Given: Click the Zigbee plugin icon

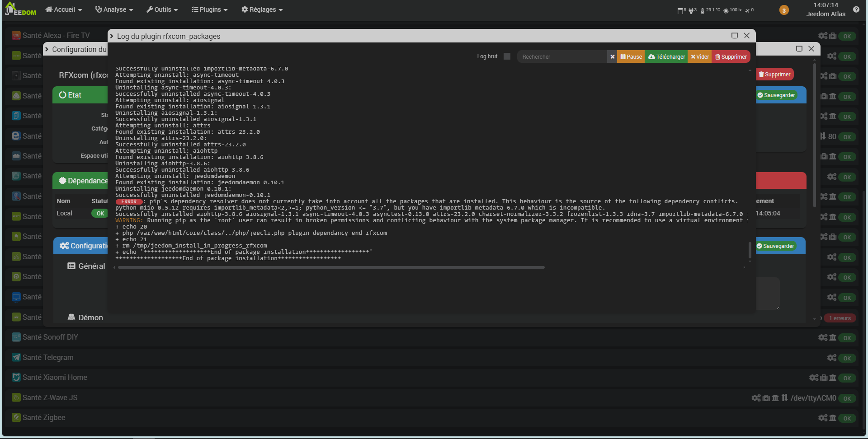Looking at the screenshot, I should pyautogui.click(x=16, y=417).
